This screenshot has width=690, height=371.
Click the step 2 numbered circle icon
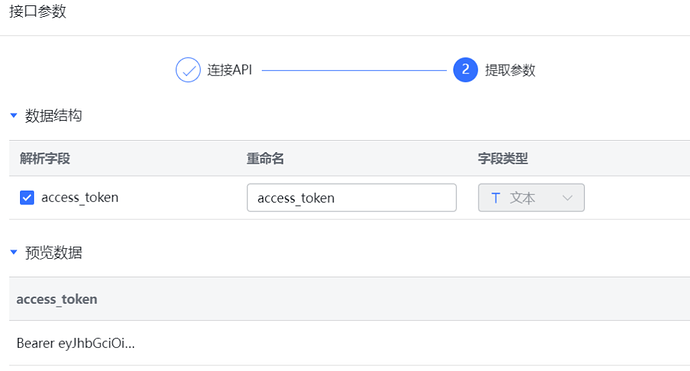pos(466,70)
